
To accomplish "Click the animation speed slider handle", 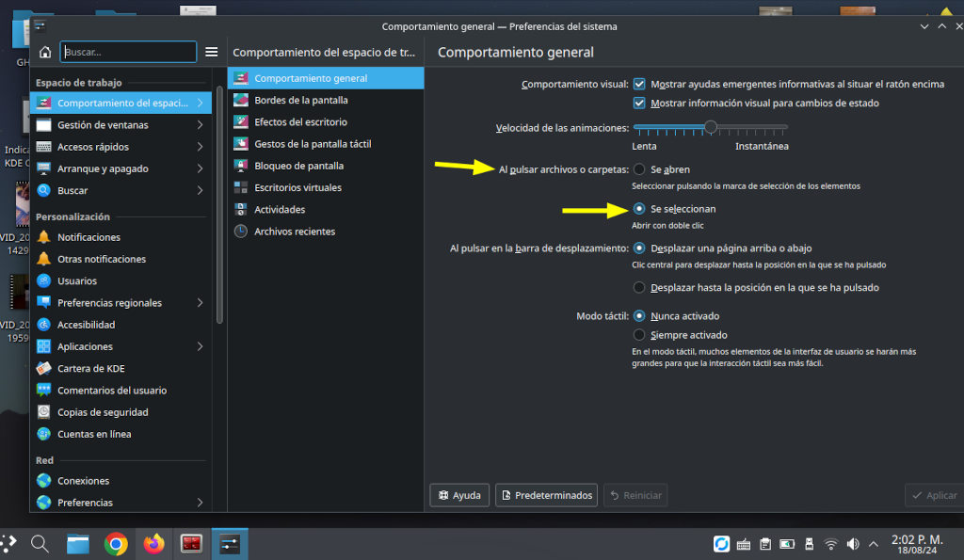I will (711, 127).
